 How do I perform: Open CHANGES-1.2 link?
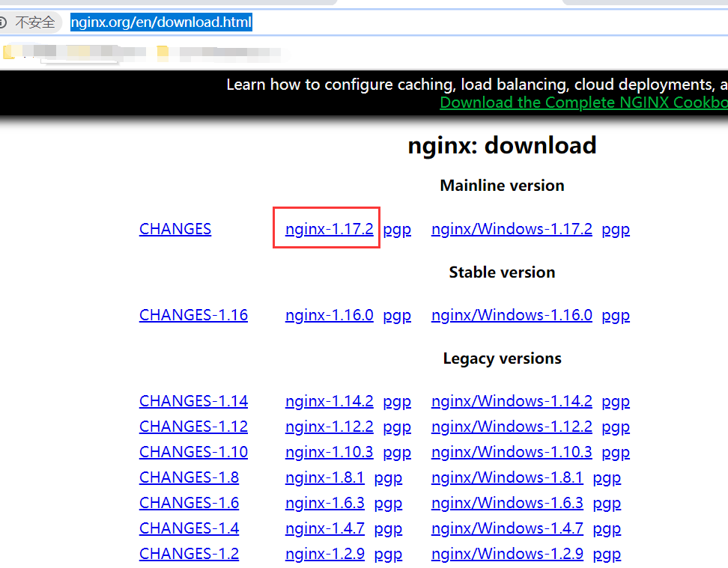click(x=189, y=555)
